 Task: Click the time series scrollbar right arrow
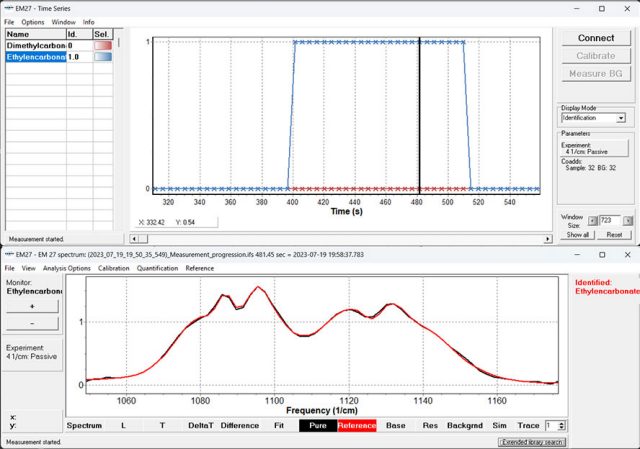point(548,239)
